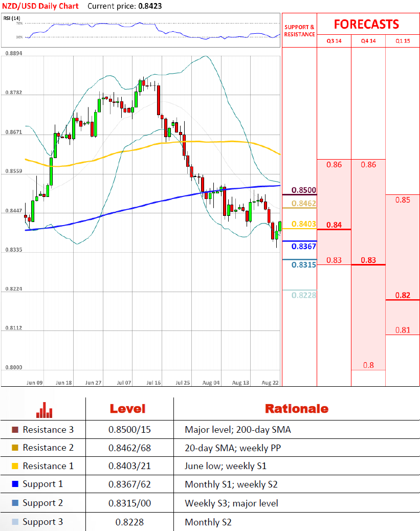The height and width of the screenshot is (531, 420).
Task: Click the Jul 16 date axis label
Action: (x=153, y=383)
